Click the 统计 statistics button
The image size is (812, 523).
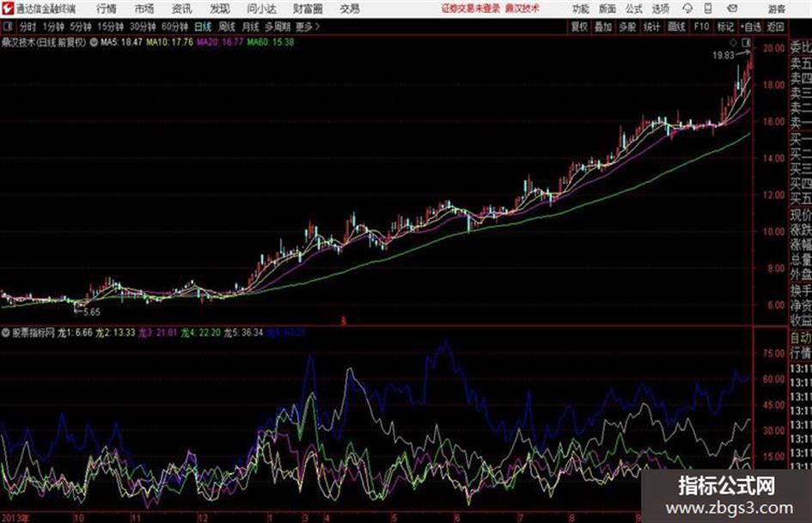651,27
